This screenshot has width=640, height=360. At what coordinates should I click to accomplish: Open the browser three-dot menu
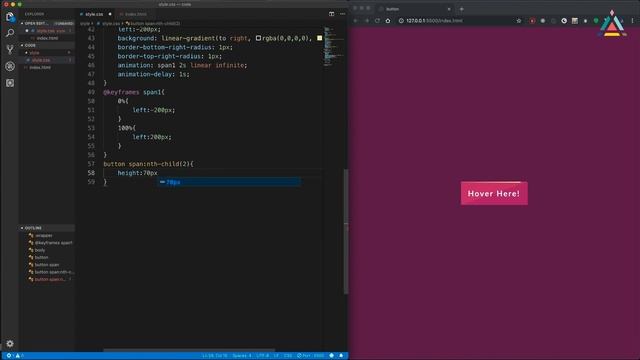tap(633, 21)
